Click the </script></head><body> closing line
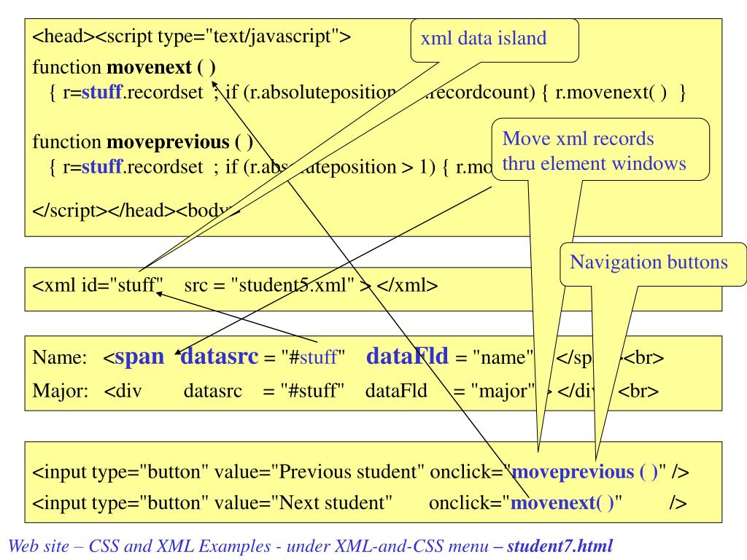The width and height of the screenshot is (747, 560). 136,211
